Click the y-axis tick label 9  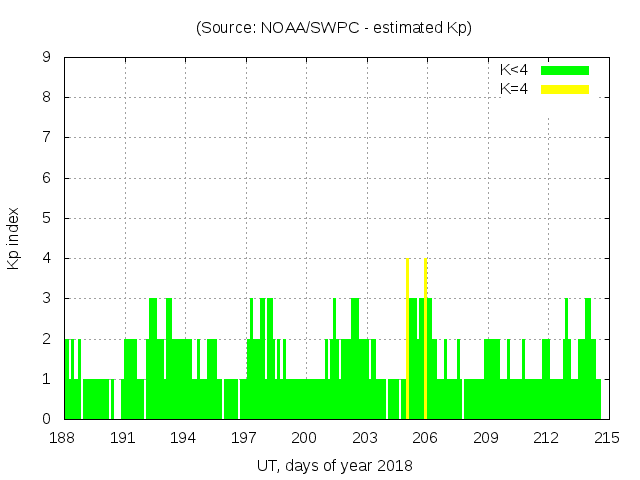46,58
